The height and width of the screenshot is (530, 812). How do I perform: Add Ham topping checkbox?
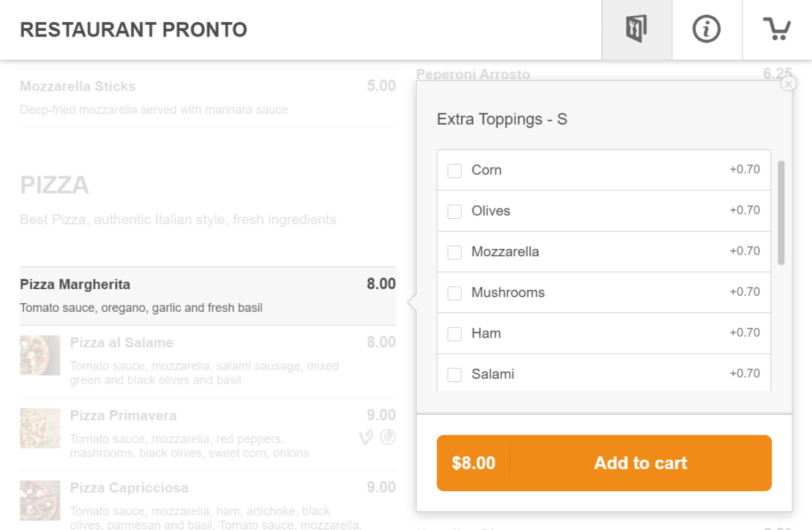point(454,335)
